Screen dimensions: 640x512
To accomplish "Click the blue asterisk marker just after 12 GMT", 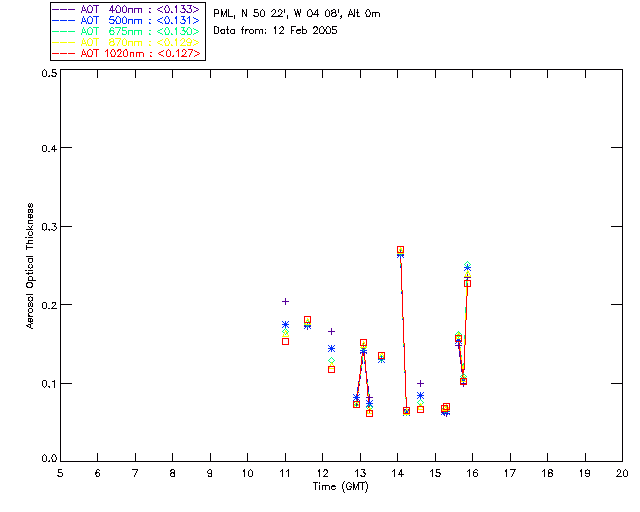I will [331, 348].
